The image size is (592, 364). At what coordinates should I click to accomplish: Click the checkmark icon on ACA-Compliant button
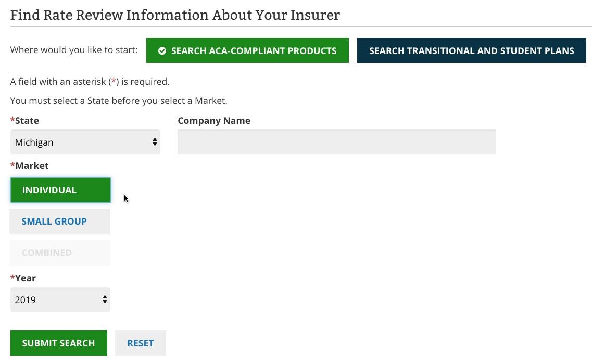pos(162,51)
